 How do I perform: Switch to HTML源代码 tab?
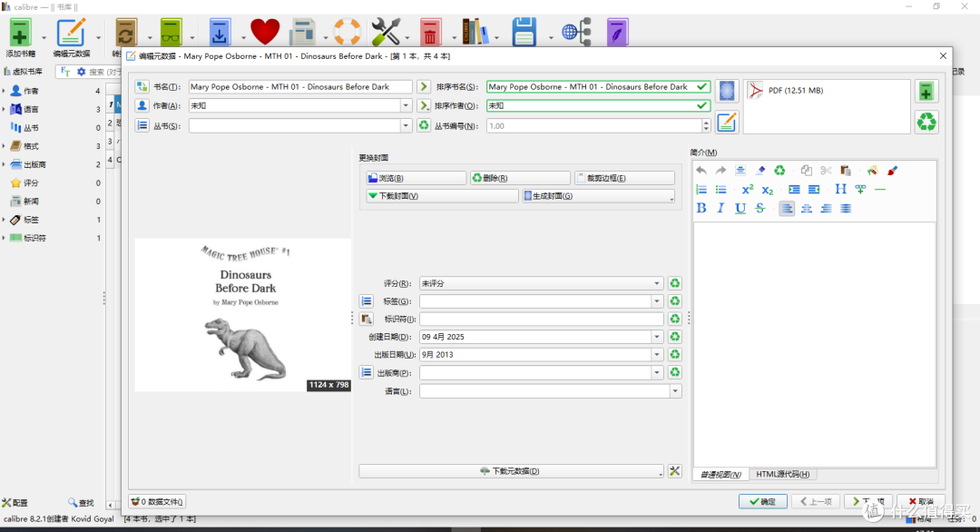pos(782,475)
